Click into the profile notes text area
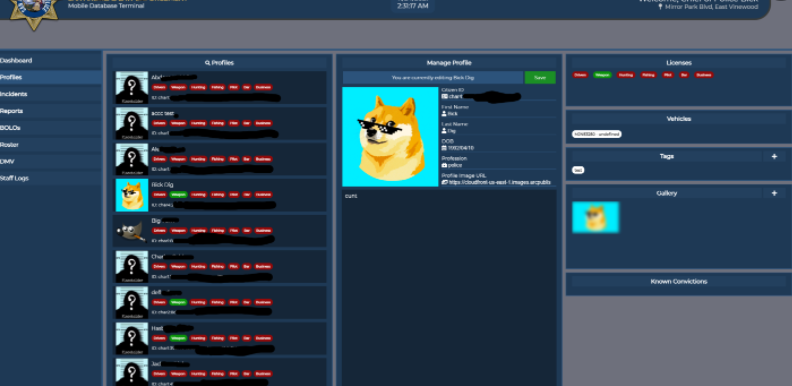The image size is (792, 386). tap(449, 287)
